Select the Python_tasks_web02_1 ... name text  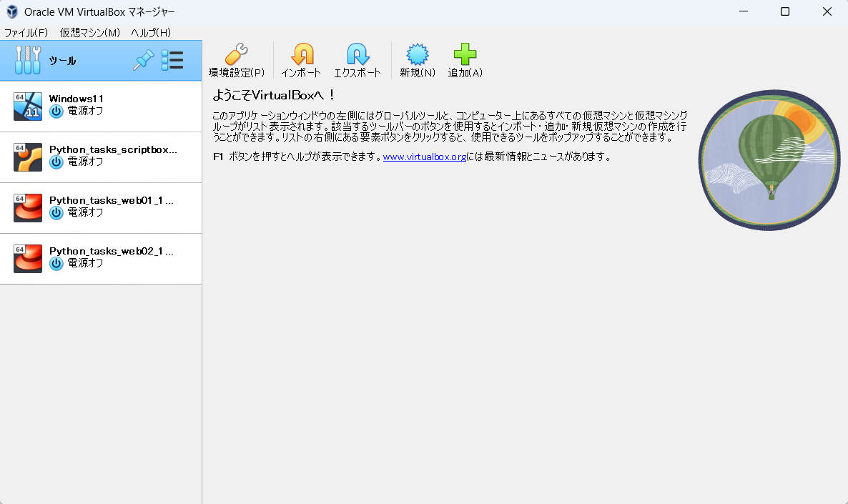(x=112, y=251)
